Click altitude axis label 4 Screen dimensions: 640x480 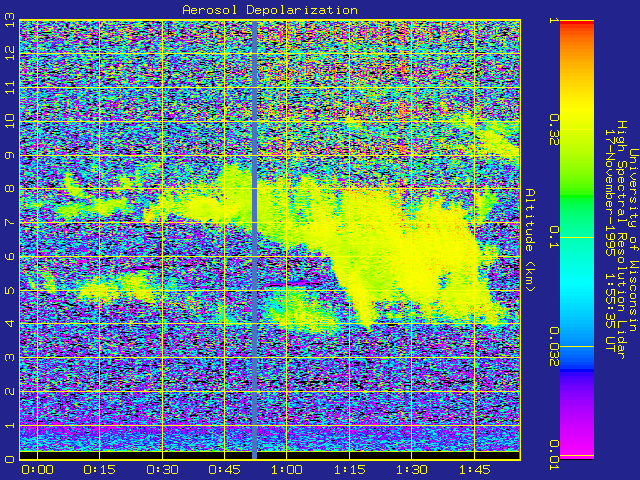click(x=10, y=324)
